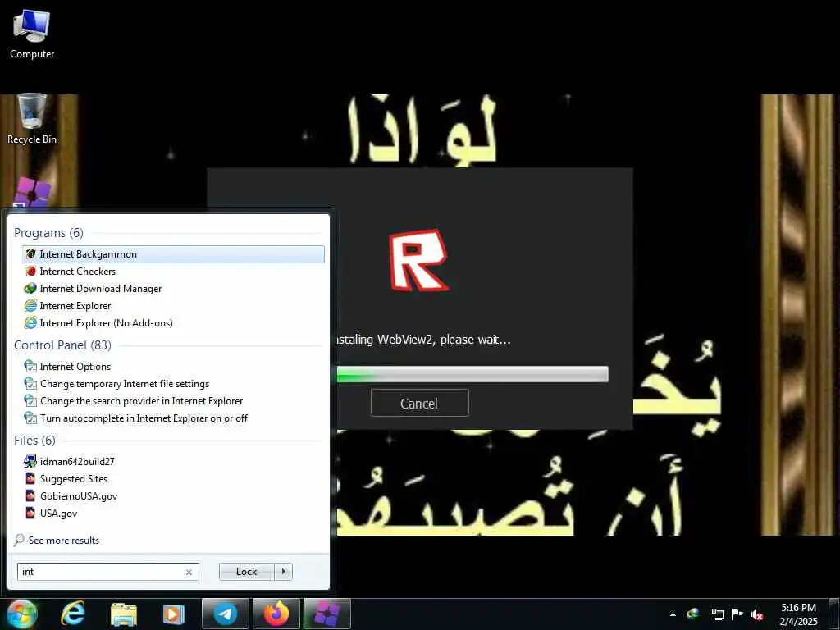Click the Files (6) group header

pyautogui.click(x=34, y=440)
